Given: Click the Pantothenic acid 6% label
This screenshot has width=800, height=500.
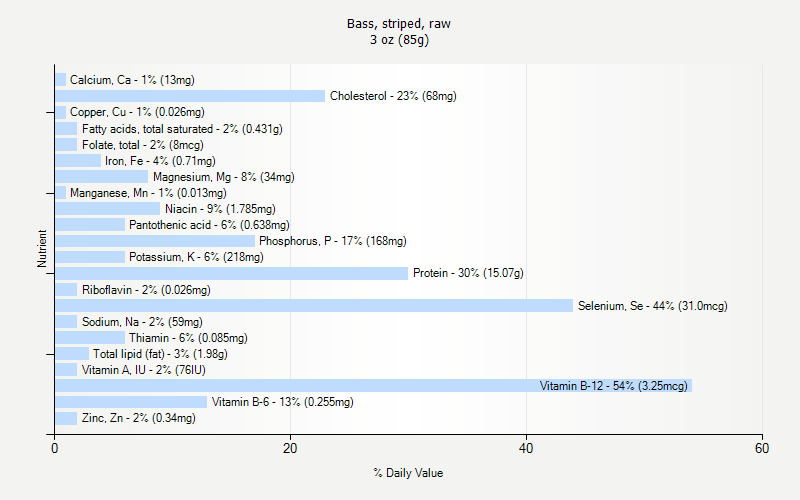Looking at the screenshot, I should (x=209, y=225).
